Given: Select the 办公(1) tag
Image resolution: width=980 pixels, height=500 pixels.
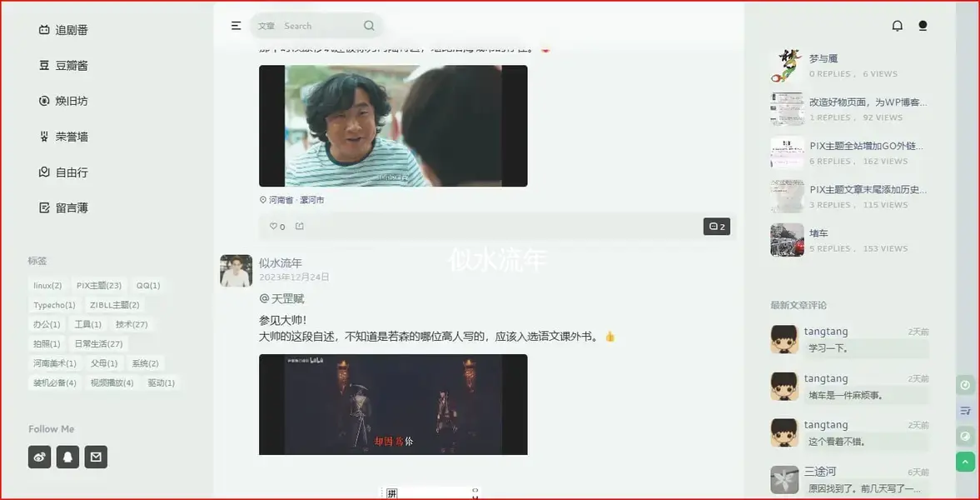Looking at the screenshot, I should pos(47,324).
